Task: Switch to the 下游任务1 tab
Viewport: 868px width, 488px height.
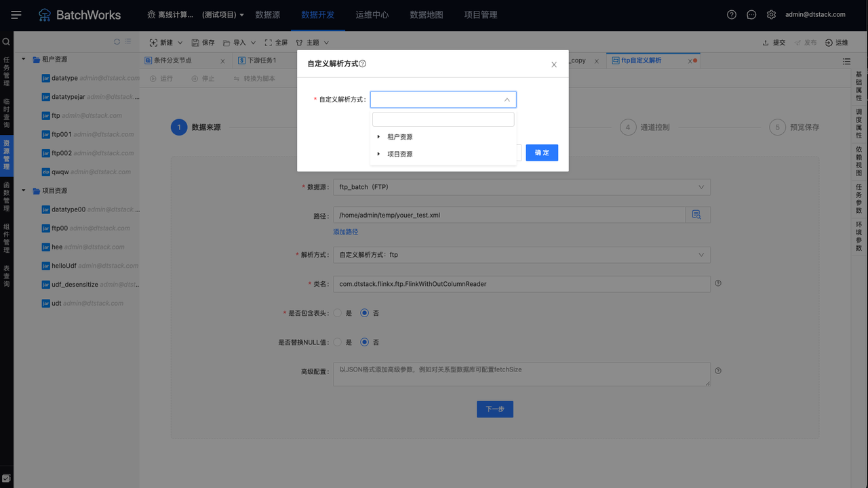Action: click(262, 60)
